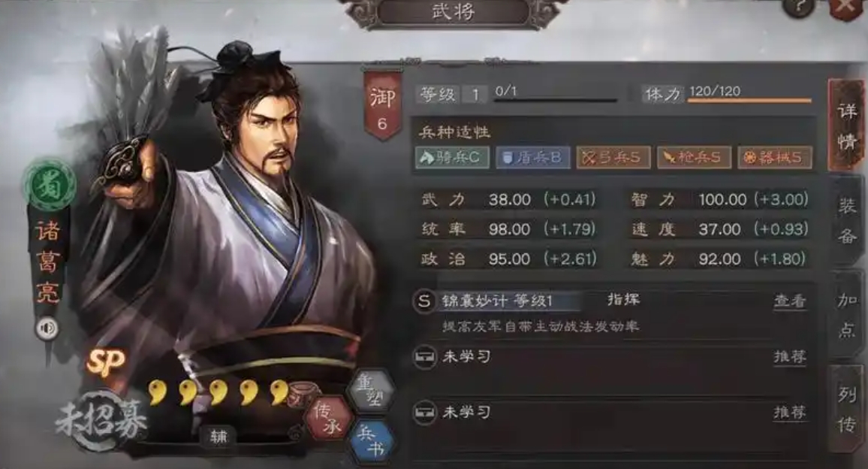The image size is (868, 469).
Task: Click the green 蜀 faction emblem
Action: 49,185
